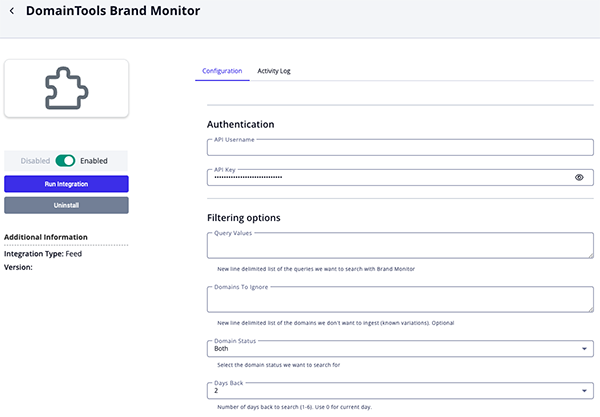The width and height of the screenshot is (600, 417).
Task: Click the Days Back dropdown arrow
Action: (x=583, y=391)
